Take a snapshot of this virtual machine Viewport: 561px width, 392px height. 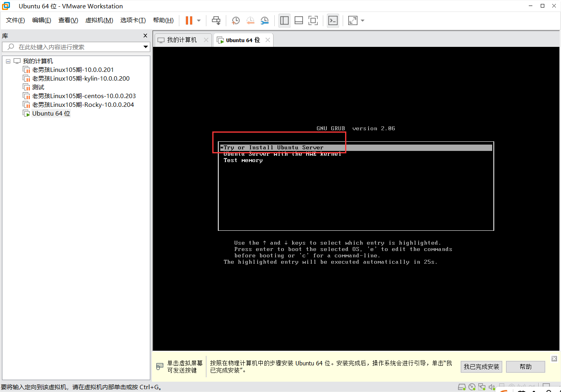click(236, 20)
